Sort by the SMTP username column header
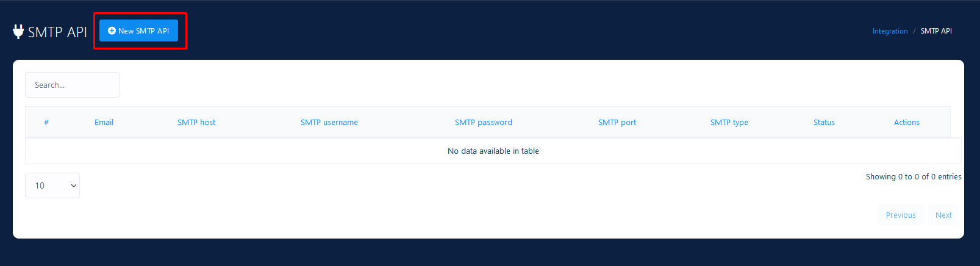The image size is (980, 266). click(x=329, y=123)
